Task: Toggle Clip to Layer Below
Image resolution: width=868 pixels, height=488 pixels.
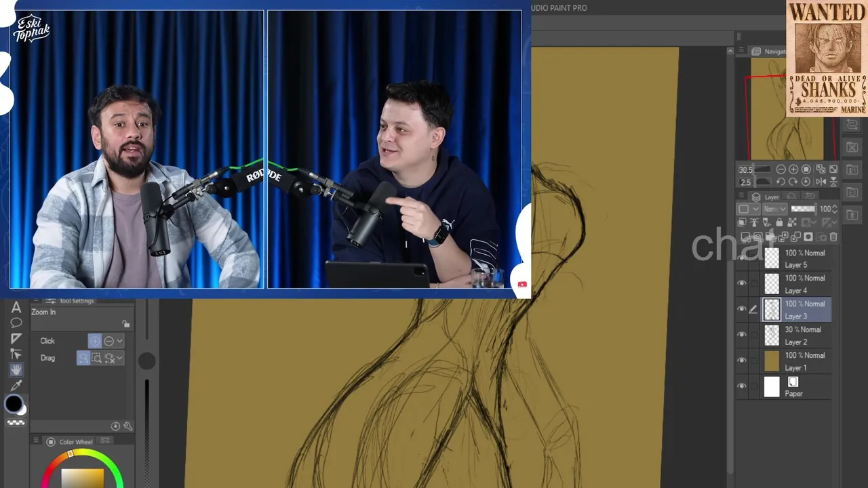Action: tap(743, 222)
